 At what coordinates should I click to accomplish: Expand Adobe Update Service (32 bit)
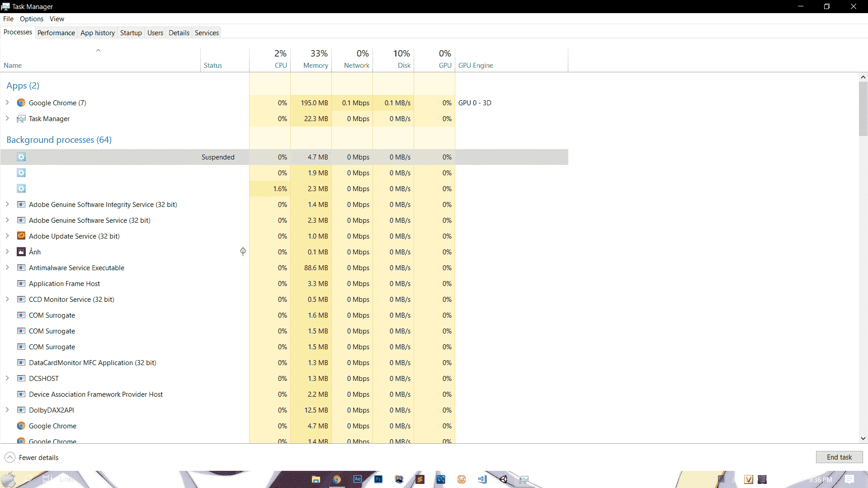7,236
